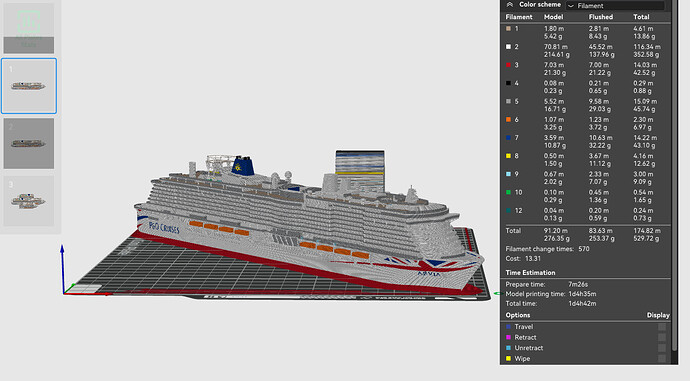Click the all-plates stats icon at top
This screenshot has width=690, height=381.
pyautogui.click(x=29, y=28)
